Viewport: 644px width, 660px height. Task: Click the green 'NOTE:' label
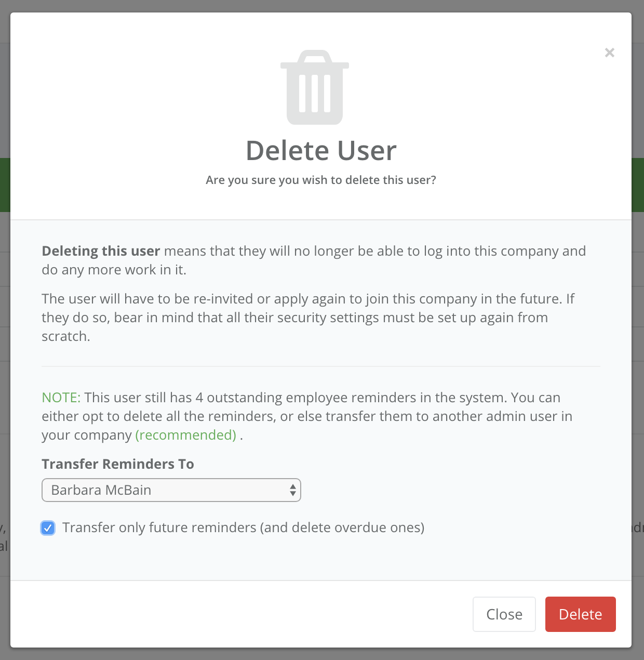coord(61,398)
